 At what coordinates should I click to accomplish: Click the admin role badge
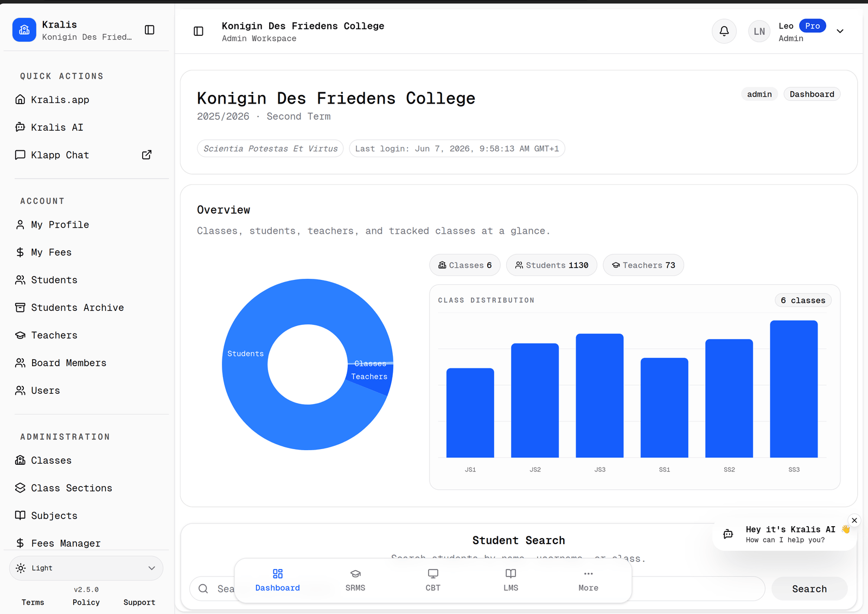(759, 94)
